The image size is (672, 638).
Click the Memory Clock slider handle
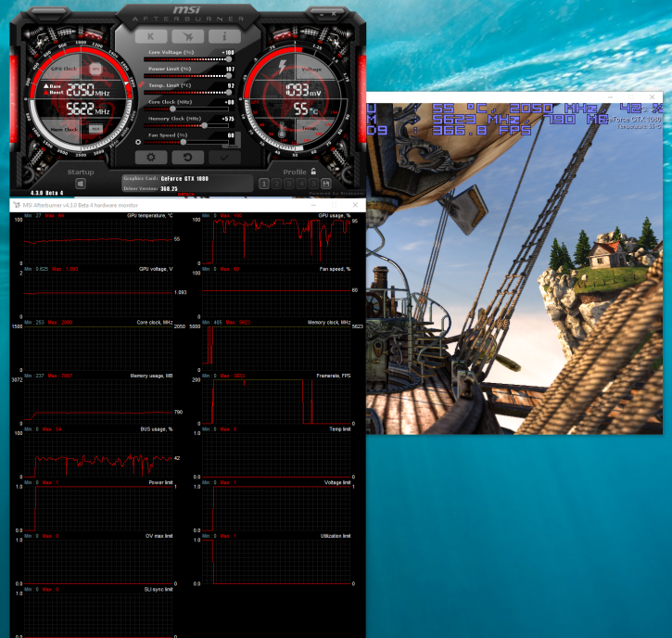tap(205, 125)
